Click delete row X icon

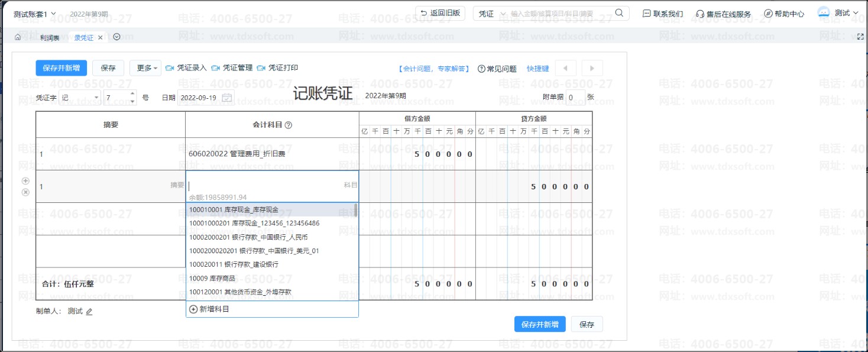[25, 192]
